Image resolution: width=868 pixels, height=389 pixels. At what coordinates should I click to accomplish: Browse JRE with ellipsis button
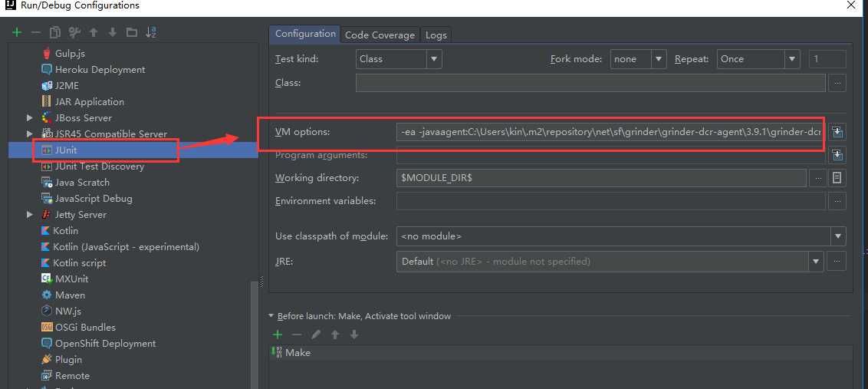pos(837,261)
